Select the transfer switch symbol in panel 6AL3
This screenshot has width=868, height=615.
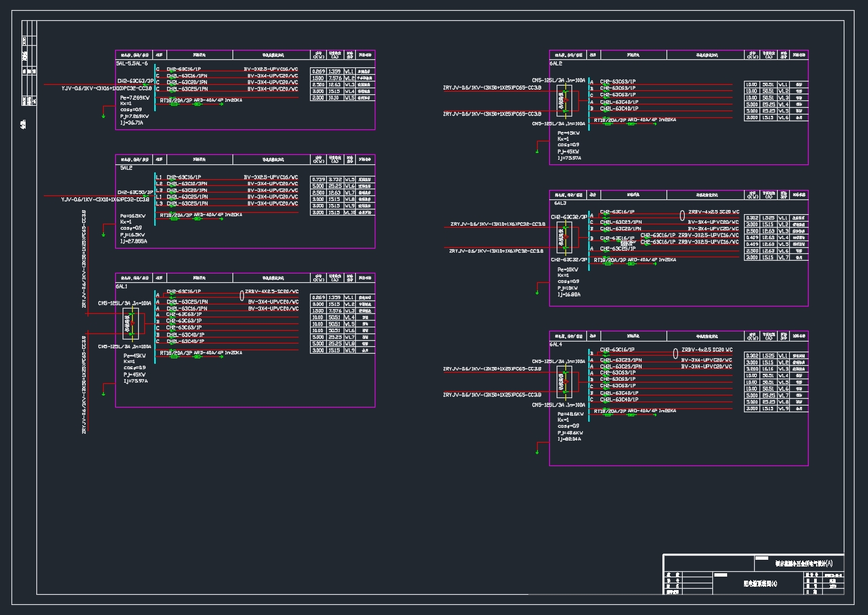(564, 236)
